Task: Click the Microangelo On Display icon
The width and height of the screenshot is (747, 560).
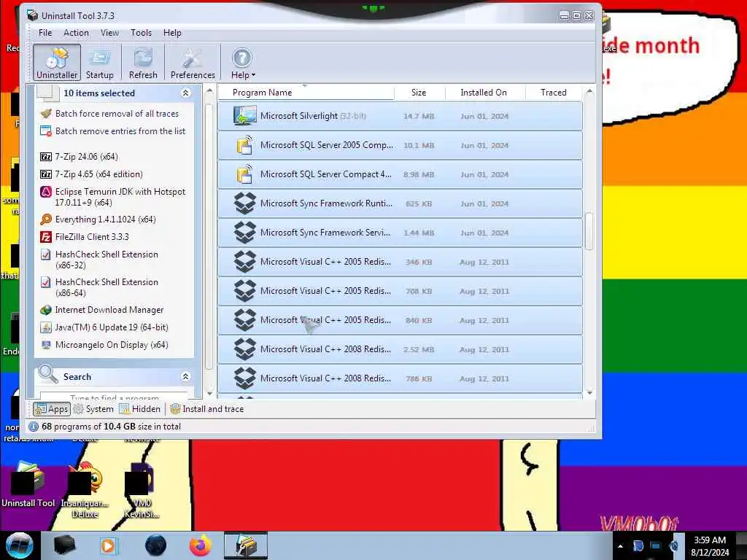Action: point(46,345)
